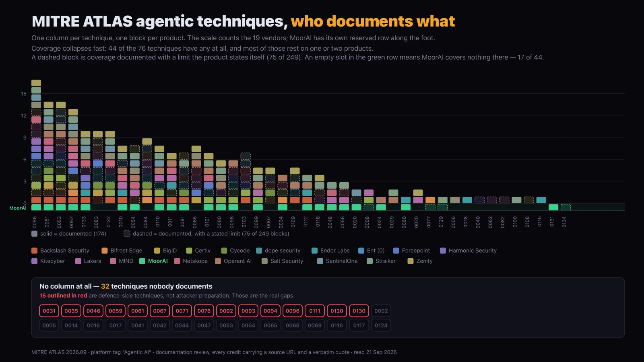Click the Backslash Security legend color swatch
This screenshot has height=362, width=644.
[35, 251]
